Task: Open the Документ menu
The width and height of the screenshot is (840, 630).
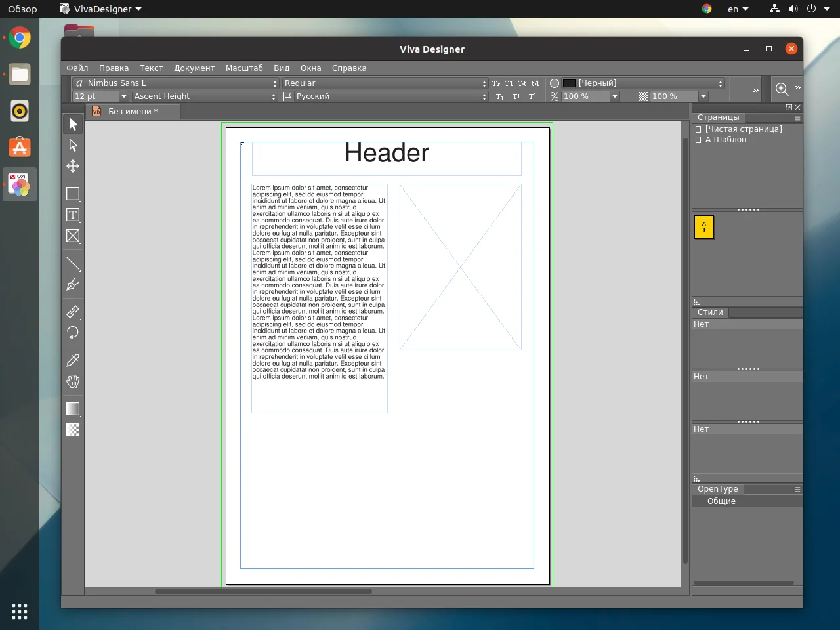Action: pyautogui.click(x=194, y=68)
